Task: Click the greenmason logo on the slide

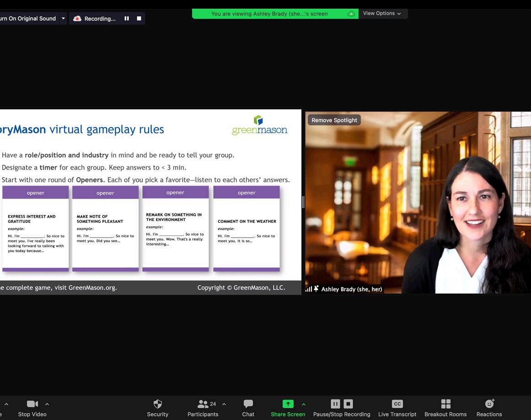Action: click(x=259, y=125)
